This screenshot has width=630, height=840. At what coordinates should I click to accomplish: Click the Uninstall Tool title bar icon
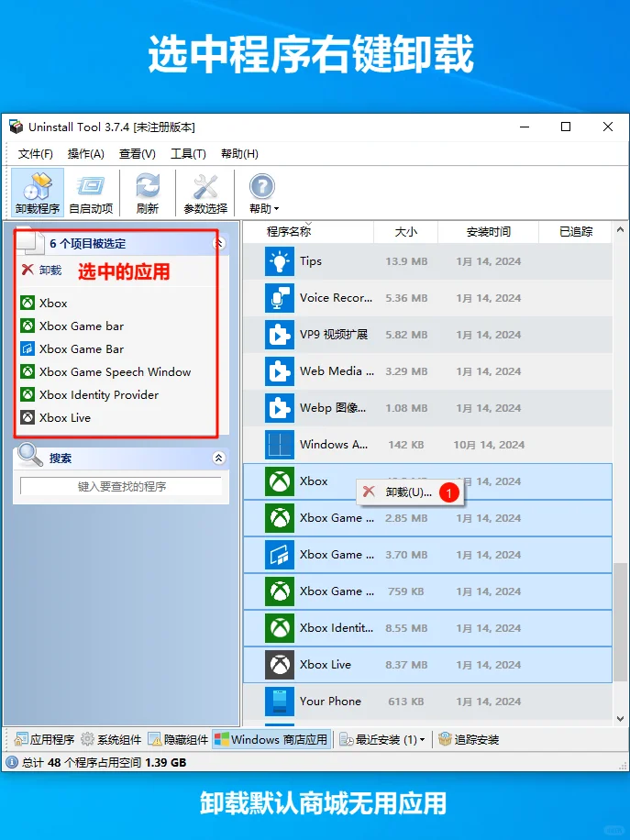click(17, 127)
